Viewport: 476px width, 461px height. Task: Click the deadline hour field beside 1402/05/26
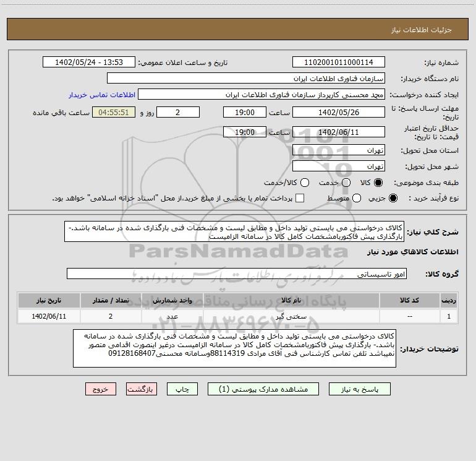[245, 113]
